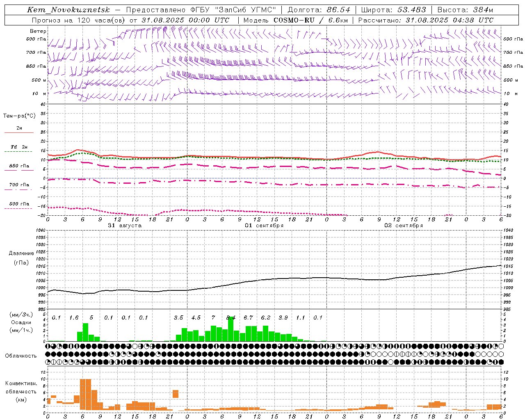The image size is (525, 420).
Task: Click the '02 сентября' date label
Action: pos(404,226)
